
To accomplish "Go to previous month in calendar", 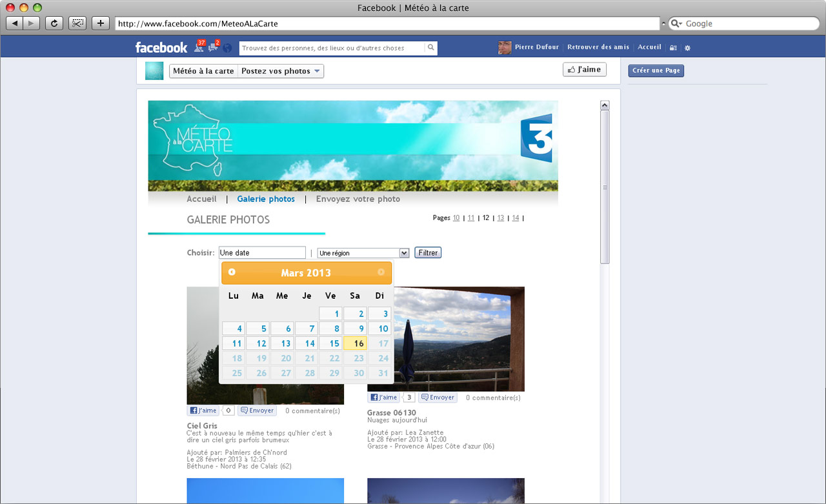I will (232, 272).
